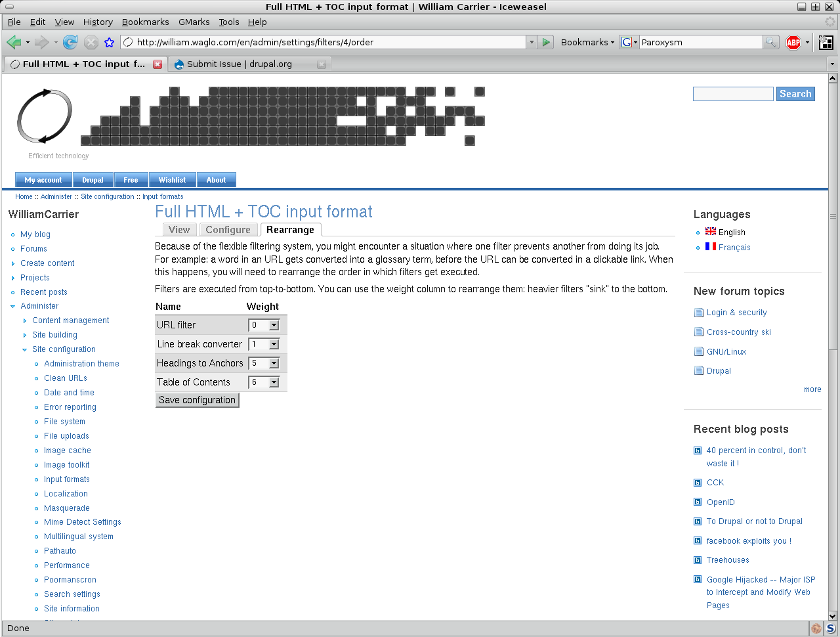Click the topic icon beside GNU/Linux
Viewport: 840px width, 637px height.
click(x=698, y=351)
